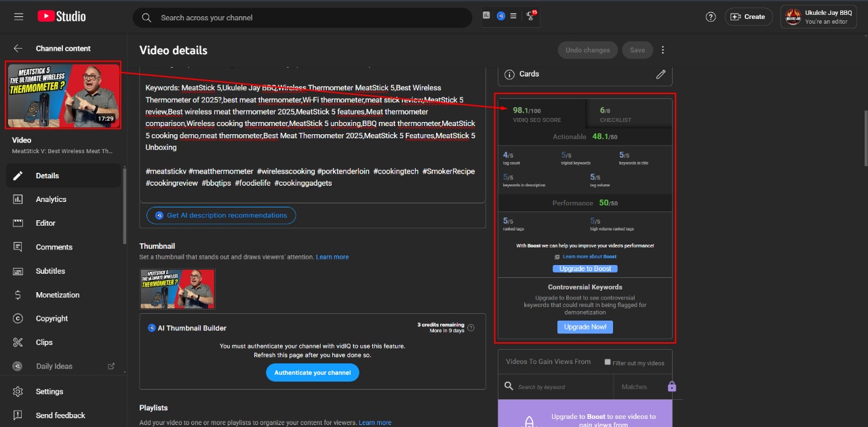Click the video preview thumbnail in sidebar
Image resolution: width=868 pixels, height=427 pixels.
(63, 95)
